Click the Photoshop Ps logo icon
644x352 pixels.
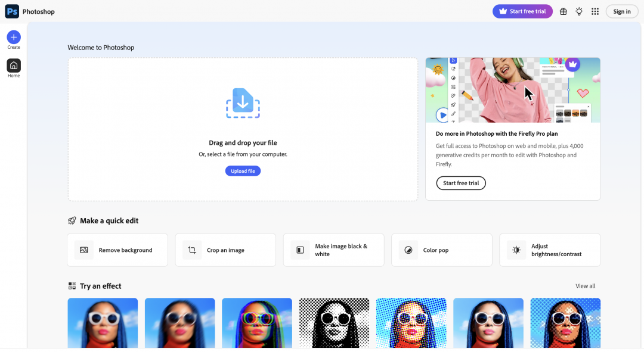coord(12,11)
